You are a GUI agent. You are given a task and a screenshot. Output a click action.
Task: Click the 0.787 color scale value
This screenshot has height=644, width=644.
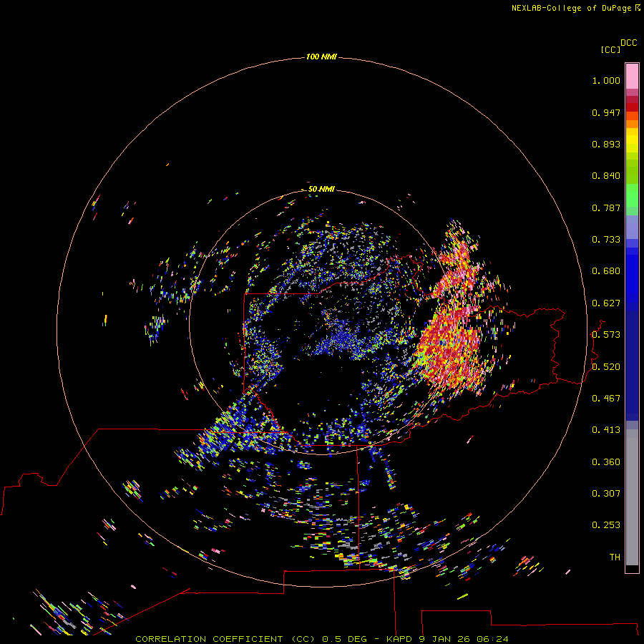point(606,208)
